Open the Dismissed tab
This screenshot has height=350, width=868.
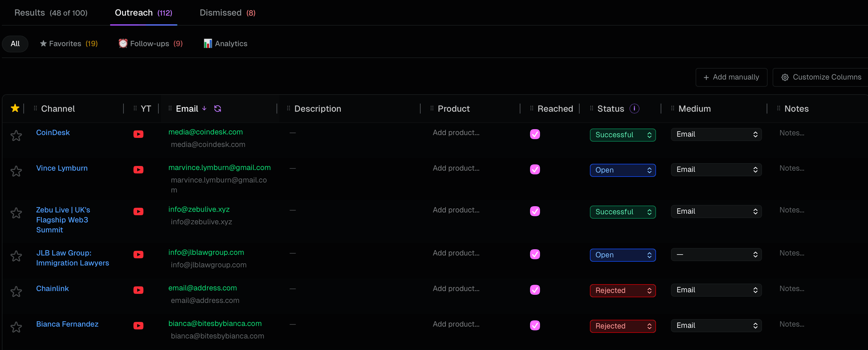[x=228, y=13]
